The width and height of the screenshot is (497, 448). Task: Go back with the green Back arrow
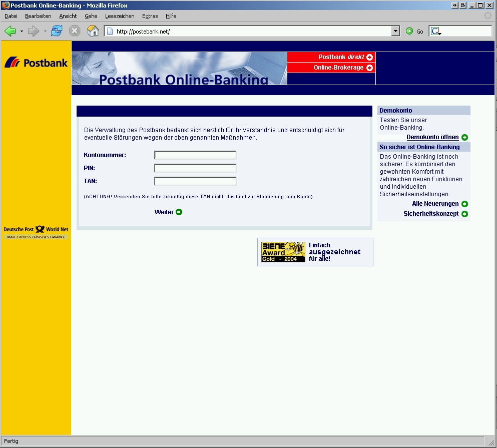(10, 31)
